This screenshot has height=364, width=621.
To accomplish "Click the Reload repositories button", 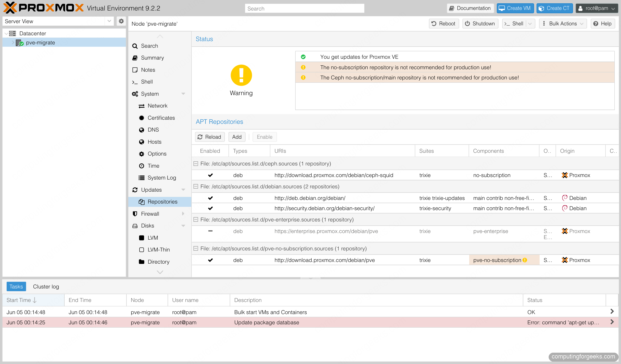I will tap(210, 137).
